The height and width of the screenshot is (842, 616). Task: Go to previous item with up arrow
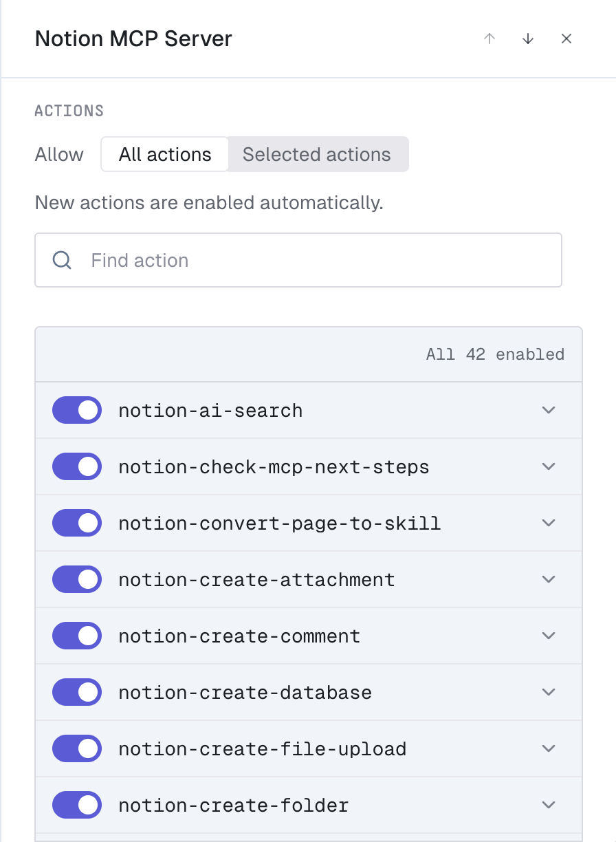coord(489,39)
